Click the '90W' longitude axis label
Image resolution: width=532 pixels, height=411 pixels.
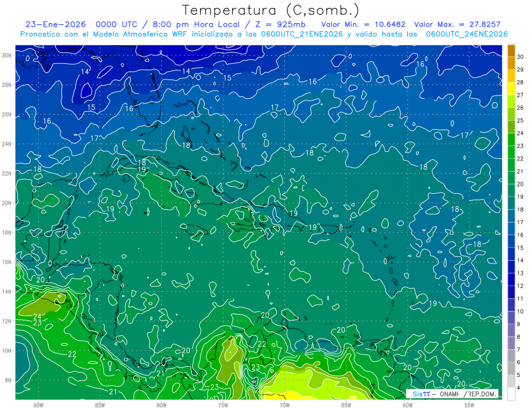tap(38, 405)
